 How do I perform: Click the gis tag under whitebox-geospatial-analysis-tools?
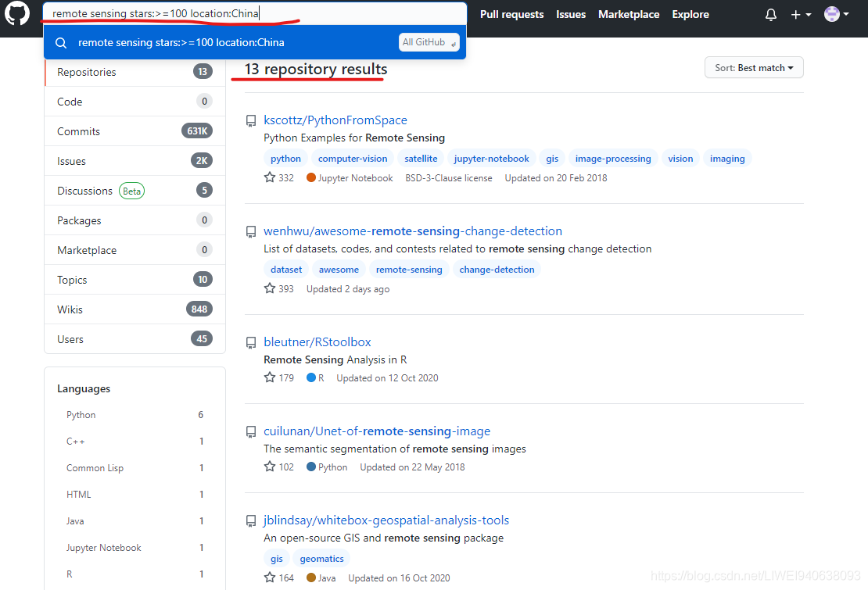[277, 559]
